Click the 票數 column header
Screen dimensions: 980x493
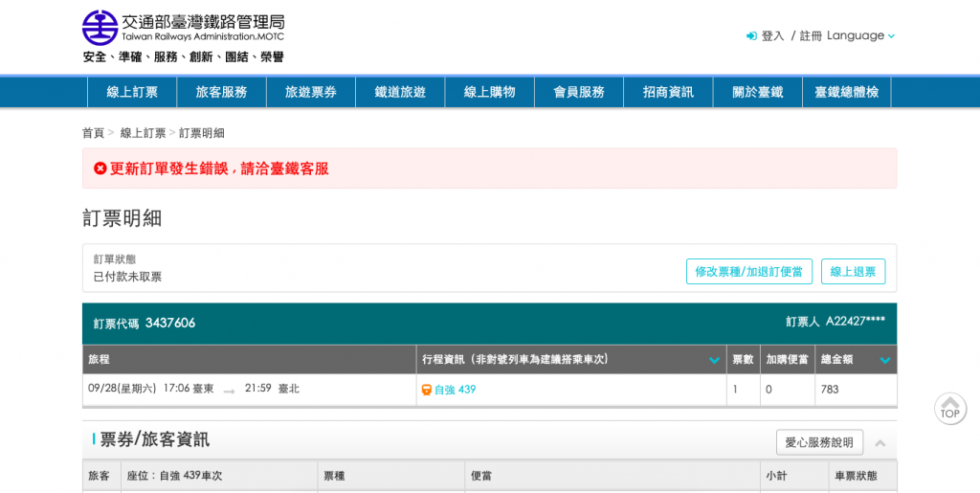click(743, 359)
